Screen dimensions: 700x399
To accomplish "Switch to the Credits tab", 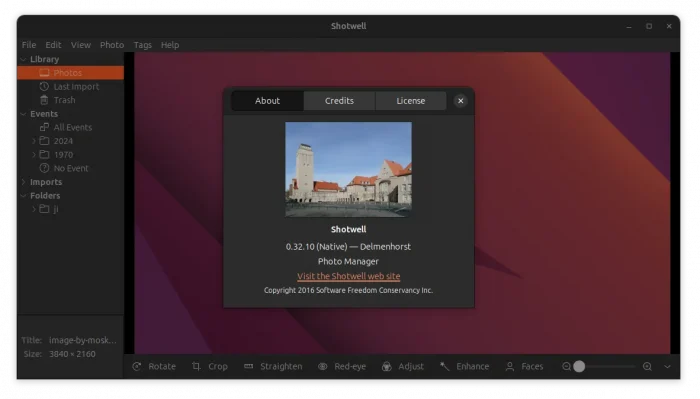I will pos(339,101).
